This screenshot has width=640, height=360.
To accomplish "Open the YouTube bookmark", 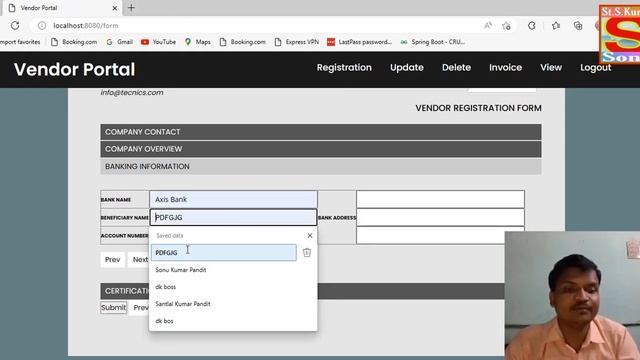I will coord(158,42).
